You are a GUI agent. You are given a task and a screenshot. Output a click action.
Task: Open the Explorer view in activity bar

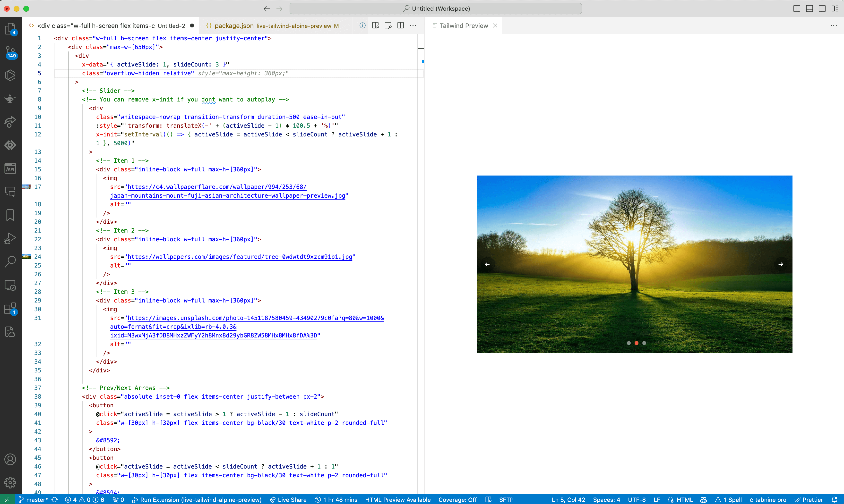click(10, 29)
